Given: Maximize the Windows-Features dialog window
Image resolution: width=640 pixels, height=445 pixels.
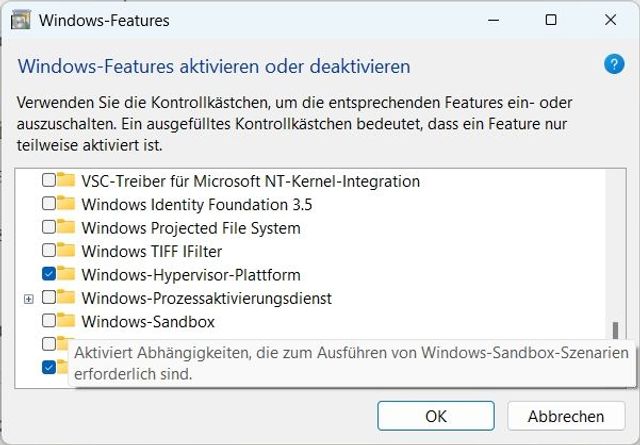Looking at the screenshot, I should tap(551, 20).
